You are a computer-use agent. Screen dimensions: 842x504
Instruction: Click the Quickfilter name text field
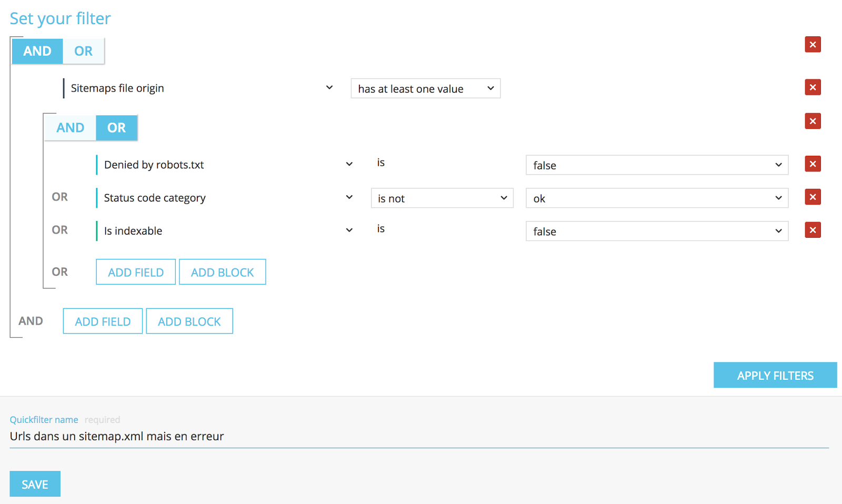pos(418,436)
